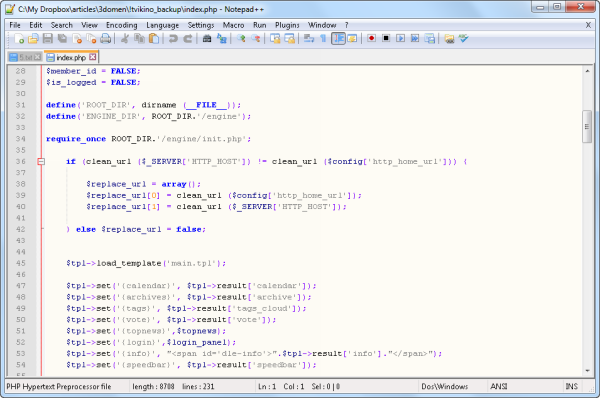This screenshot has height=398, width=600.
Task: Click 'require_once' keyword on line 34
Action: click(76, 139)
